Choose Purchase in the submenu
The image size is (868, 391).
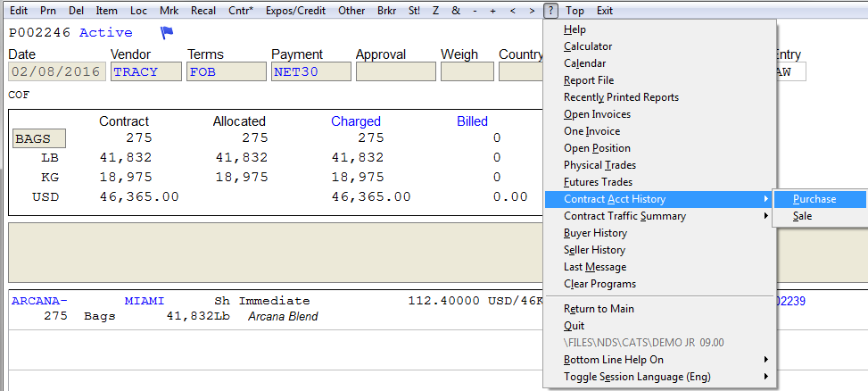[x=820, y=199]
